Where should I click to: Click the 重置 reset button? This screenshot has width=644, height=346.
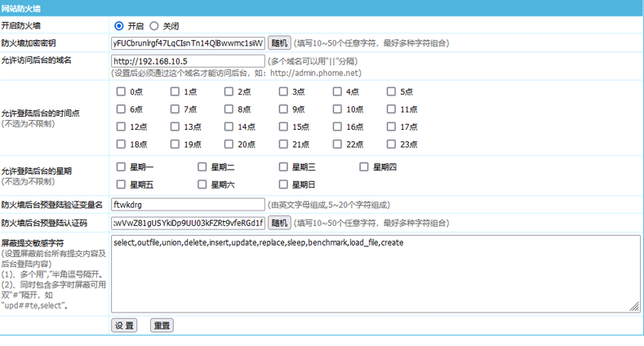[162, 326]
